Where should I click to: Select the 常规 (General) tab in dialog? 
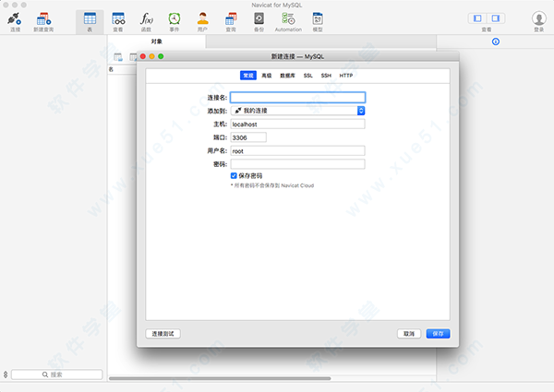(248, 76)
